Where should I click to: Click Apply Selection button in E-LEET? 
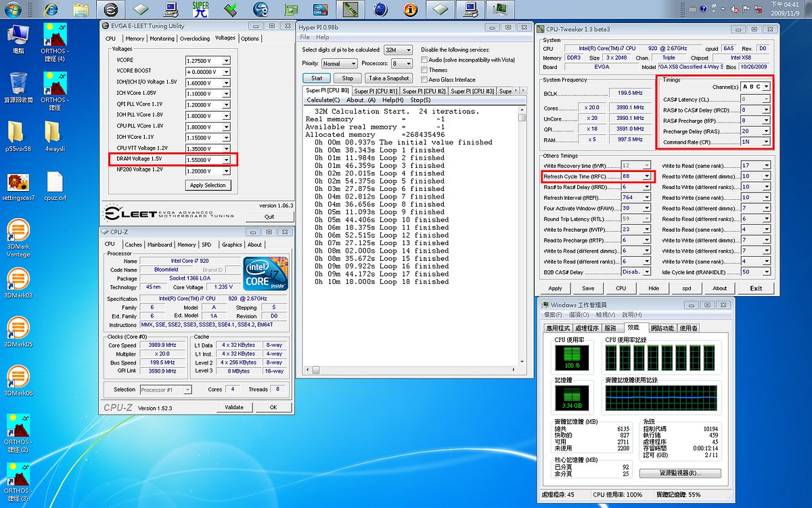[x=208, y=185]
